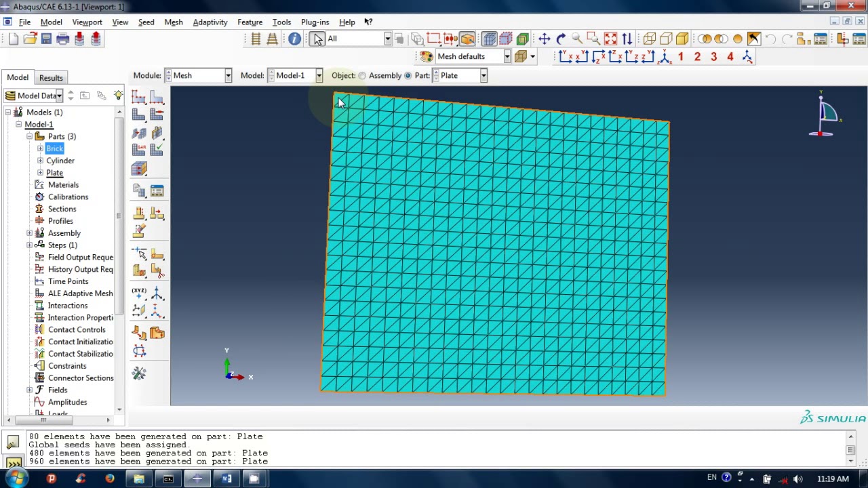
Task: Click the Windows Start button
Action: click(16, 479)
